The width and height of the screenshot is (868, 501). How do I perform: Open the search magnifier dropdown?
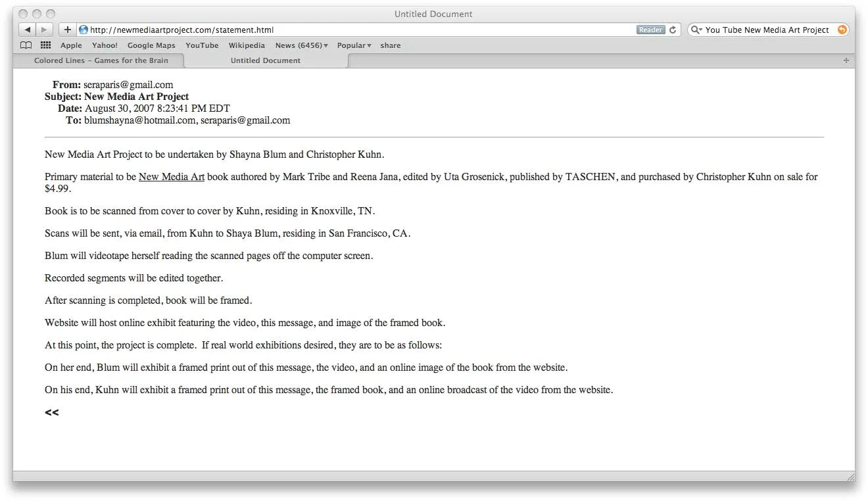696,30
